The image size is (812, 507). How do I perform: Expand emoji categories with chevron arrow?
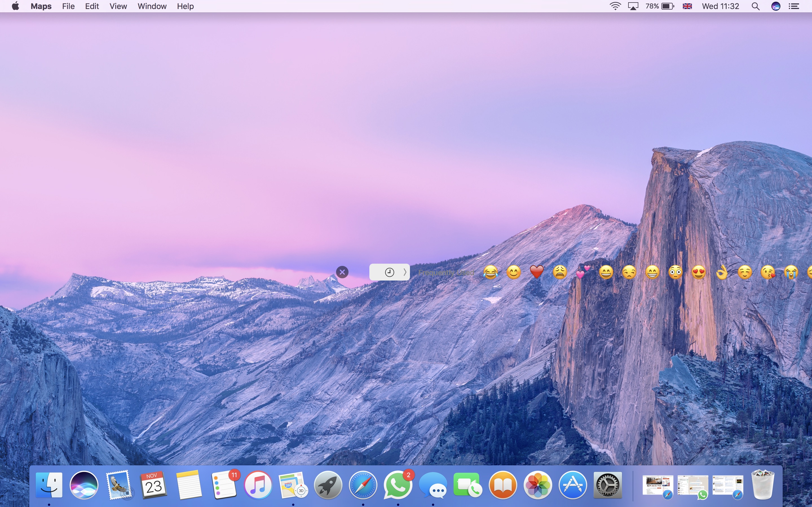405,272
